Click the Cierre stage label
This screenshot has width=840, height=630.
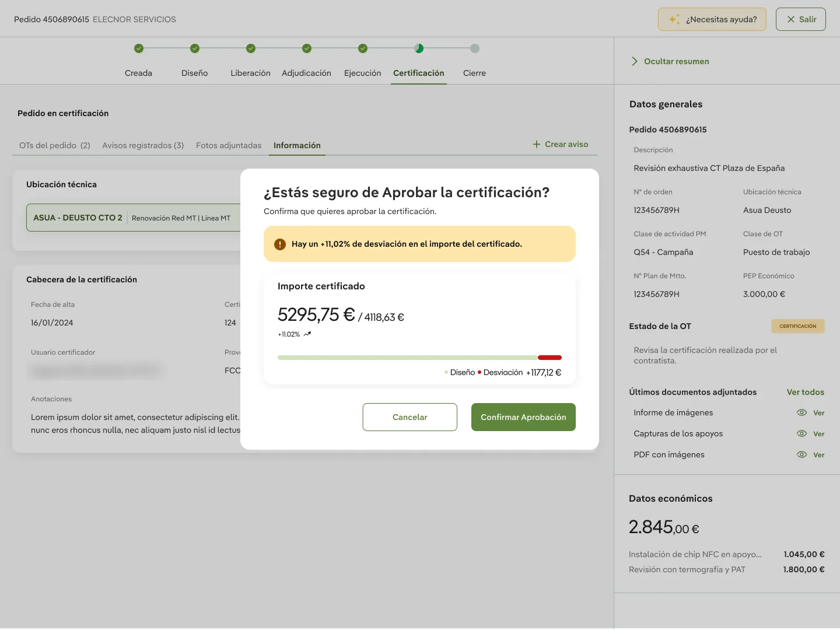(475, 73)
